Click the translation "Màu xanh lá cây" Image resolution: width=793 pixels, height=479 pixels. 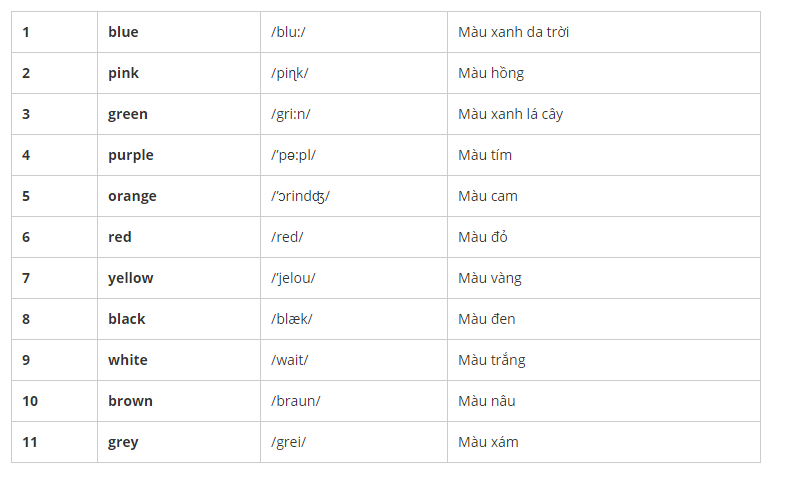[x=510, y=114]
